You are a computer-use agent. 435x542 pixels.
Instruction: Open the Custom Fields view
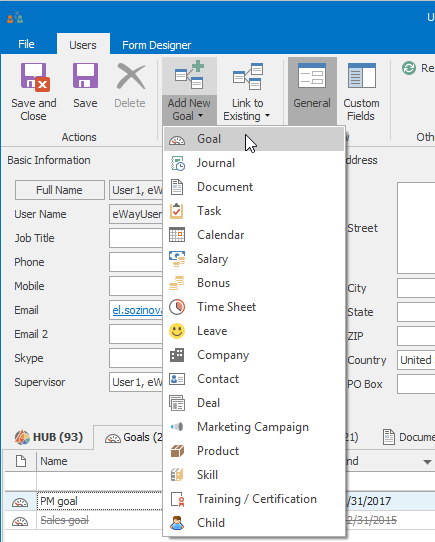coord(361,91)
